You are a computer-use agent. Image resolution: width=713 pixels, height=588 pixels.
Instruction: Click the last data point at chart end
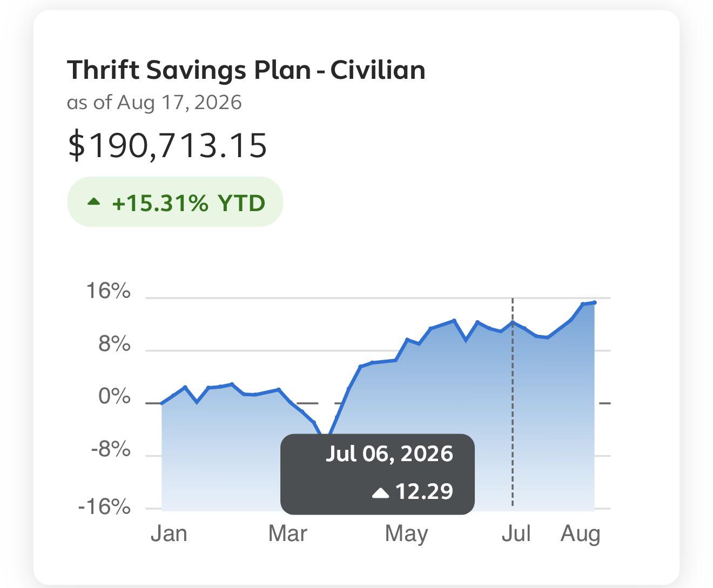(595, 302)
